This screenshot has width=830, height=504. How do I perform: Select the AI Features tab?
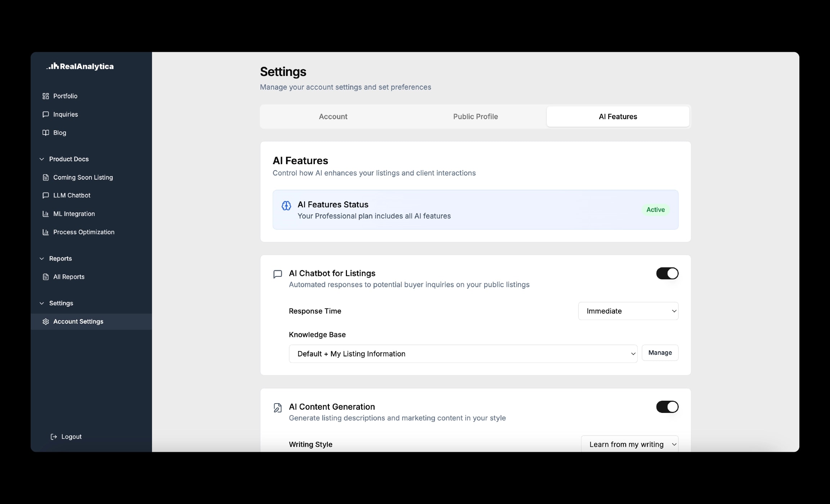pos(618,117)
